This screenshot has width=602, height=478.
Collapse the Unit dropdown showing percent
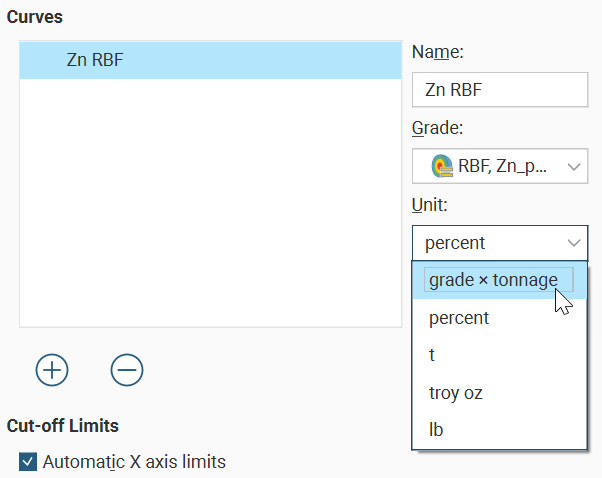[574, 243]
